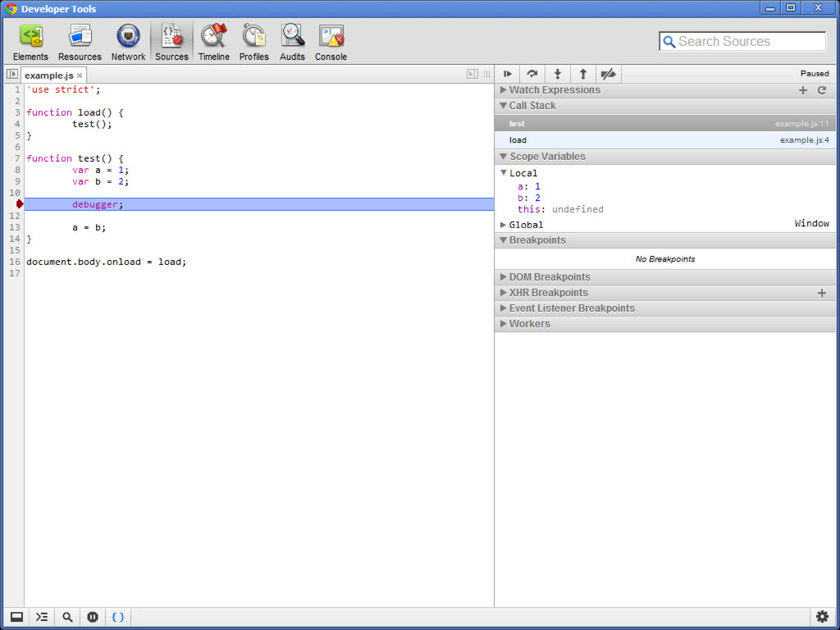Screen dimensions: 840x630
Task: Refresh watch expressions
Action: click(822, 90)
